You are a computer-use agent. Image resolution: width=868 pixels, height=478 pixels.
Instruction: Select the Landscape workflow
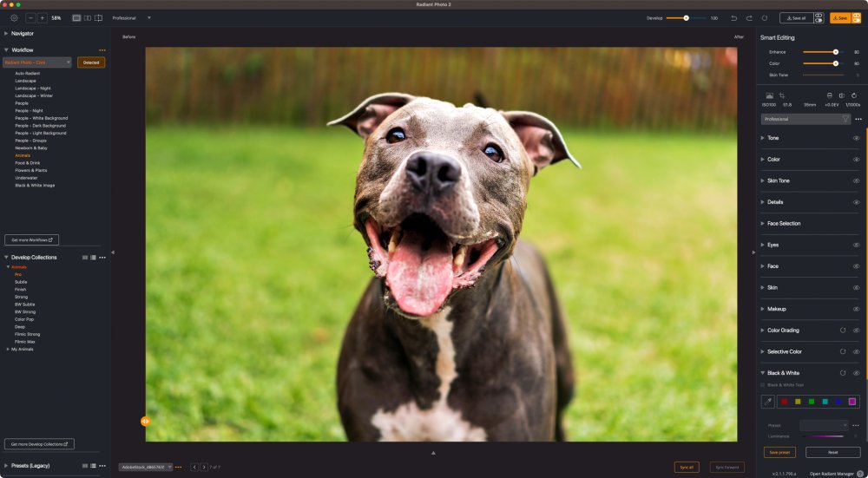pyautogui.click(x=25, y=81)
